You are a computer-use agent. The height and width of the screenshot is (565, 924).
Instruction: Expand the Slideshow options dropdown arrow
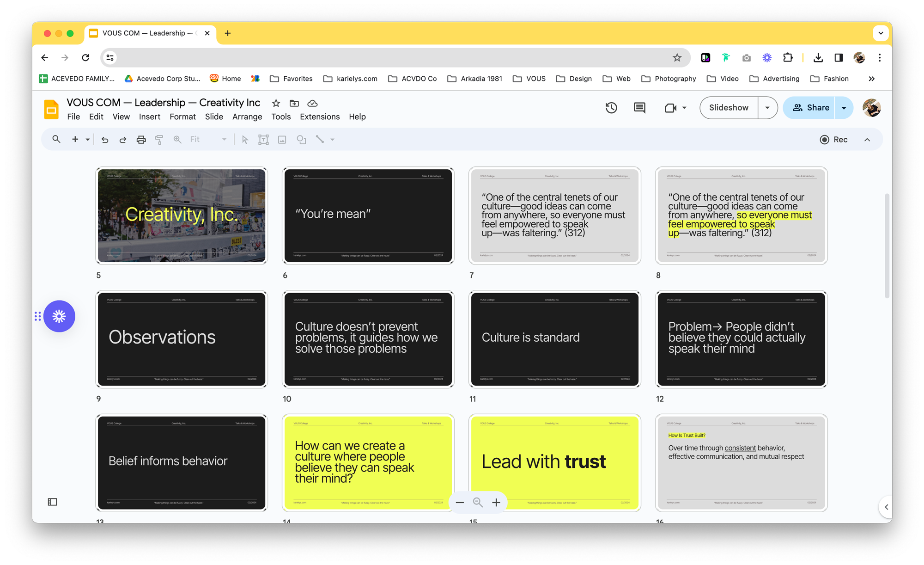767,108
